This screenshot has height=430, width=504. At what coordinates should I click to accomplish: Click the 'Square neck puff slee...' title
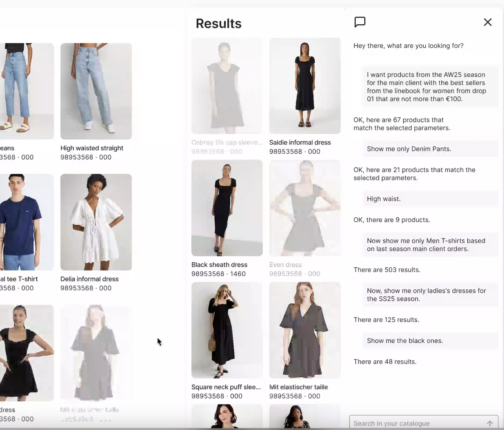226,387
